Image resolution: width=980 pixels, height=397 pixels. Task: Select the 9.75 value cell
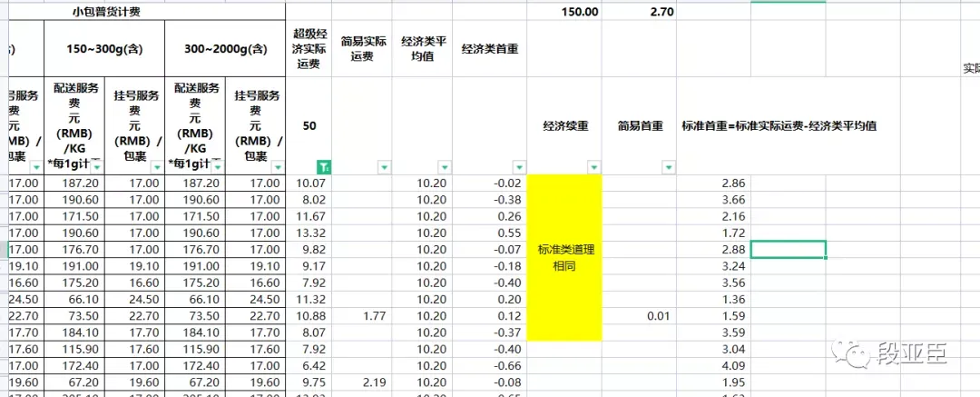309,382
